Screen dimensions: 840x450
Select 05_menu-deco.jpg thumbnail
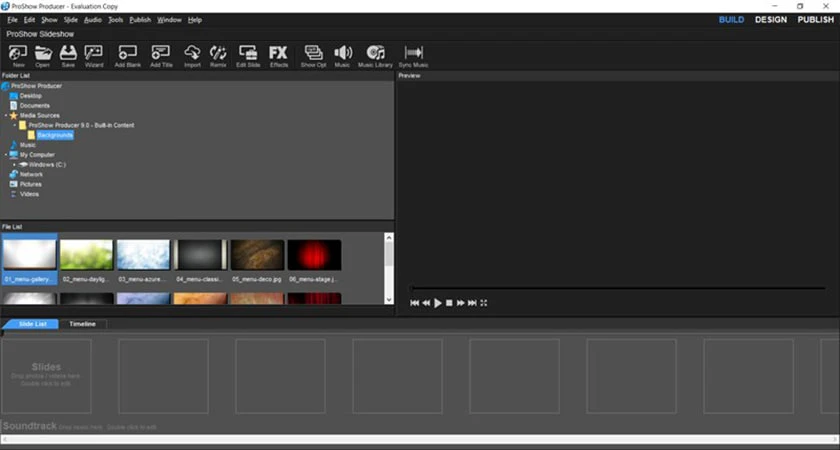(257, 255)
